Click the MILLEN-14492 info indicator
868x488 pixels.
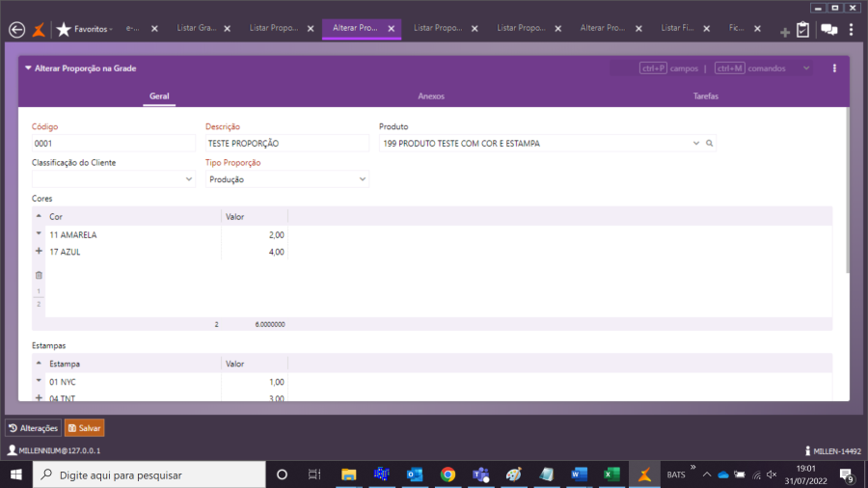pos(832,451)
